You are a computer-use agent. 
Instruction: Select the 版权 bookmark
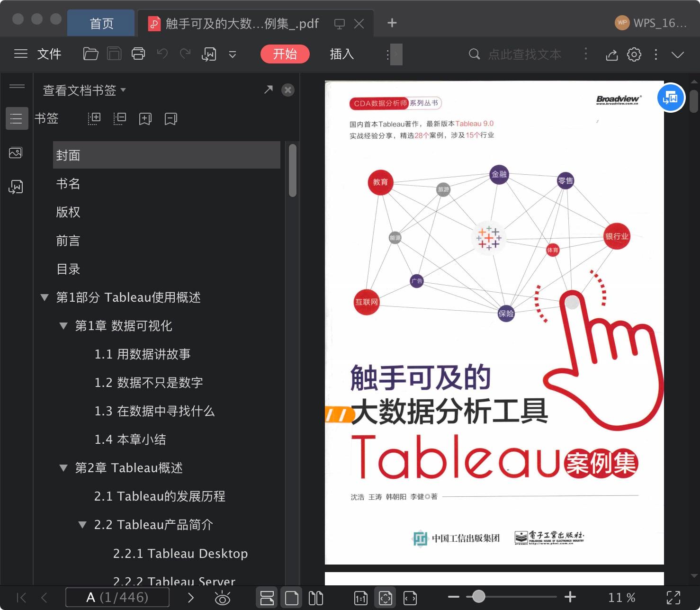pos(68,212)
